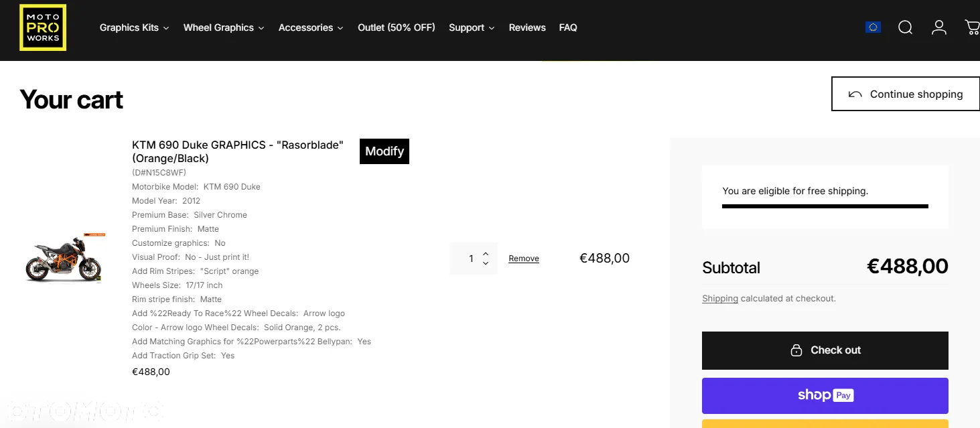
Task: Click the Continue shopping button
Action: [x=906, y=94]
